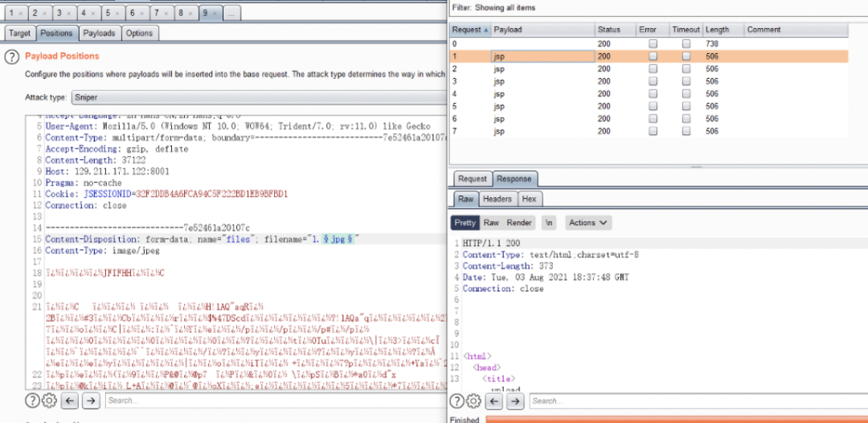Click the Finished attack progress bar
The image size is (868, 423).
click(x=675, y=419)
